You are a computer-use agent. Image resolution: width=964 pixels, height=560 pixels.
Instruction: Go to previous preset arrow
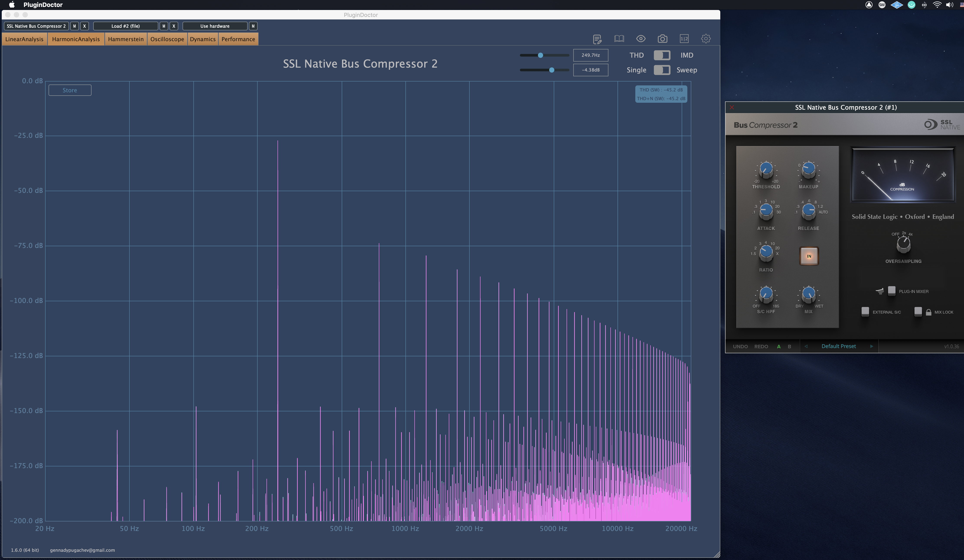click(x=806, y=346)
